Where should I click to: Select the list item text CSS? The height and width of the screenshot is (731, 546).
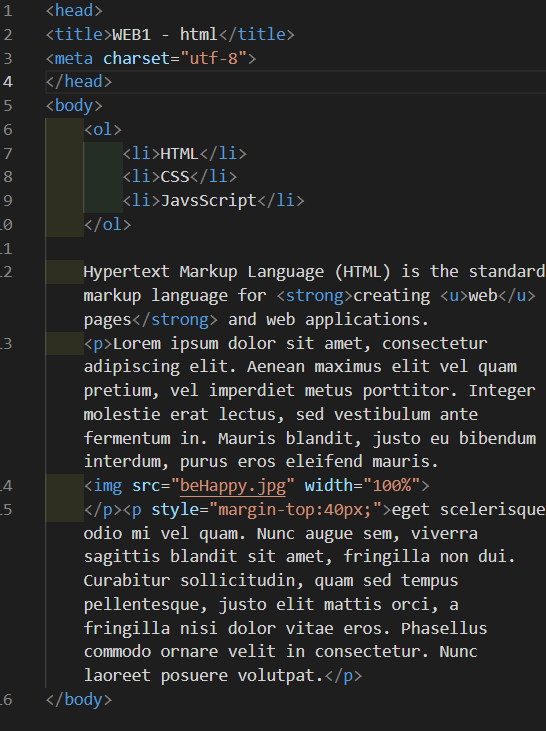(x=175, y=177)
